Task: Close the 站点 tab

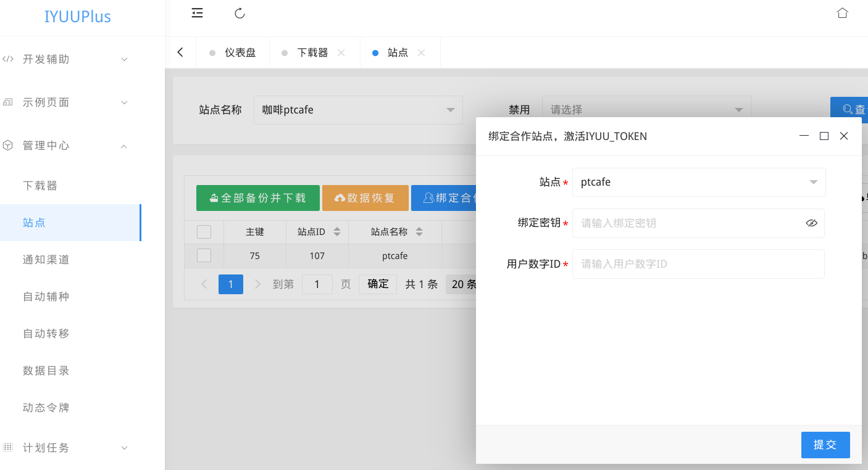Action: 421,52
